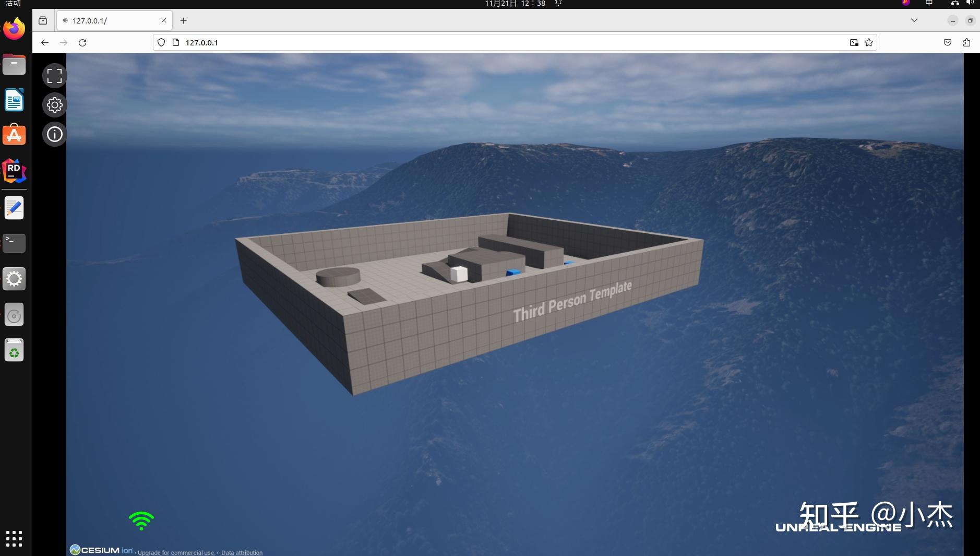The image size is (980, 556).
Task: Click the tracking protection shield in the address bar
Action: 161,42
